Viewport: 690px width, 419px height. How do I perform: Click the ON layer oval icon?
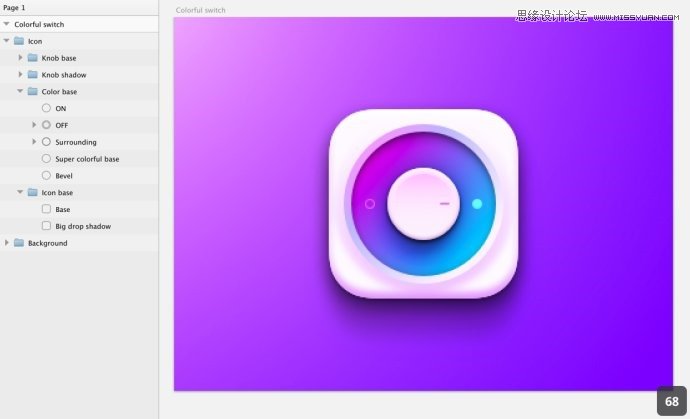coord(46,108)
